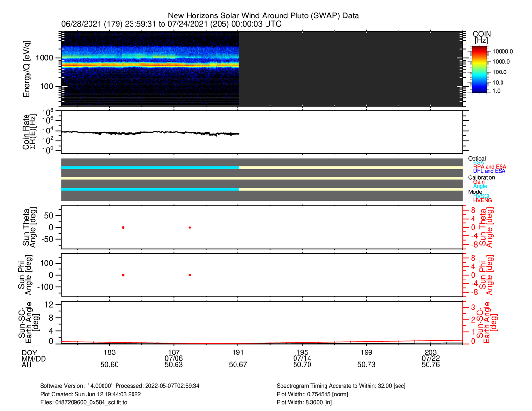Click the 07/22 date label on the axis

click(x=430, y=358)
